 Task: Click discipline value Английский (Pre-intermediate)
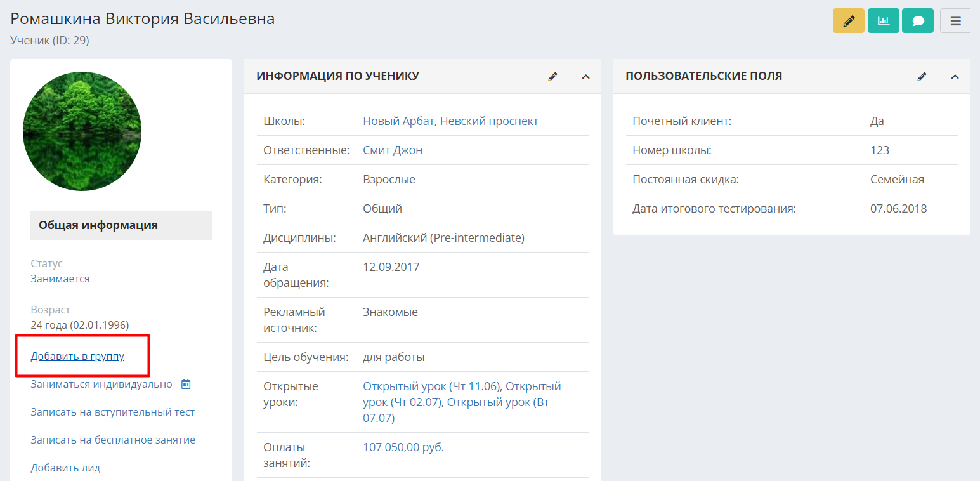click(444, 237)
